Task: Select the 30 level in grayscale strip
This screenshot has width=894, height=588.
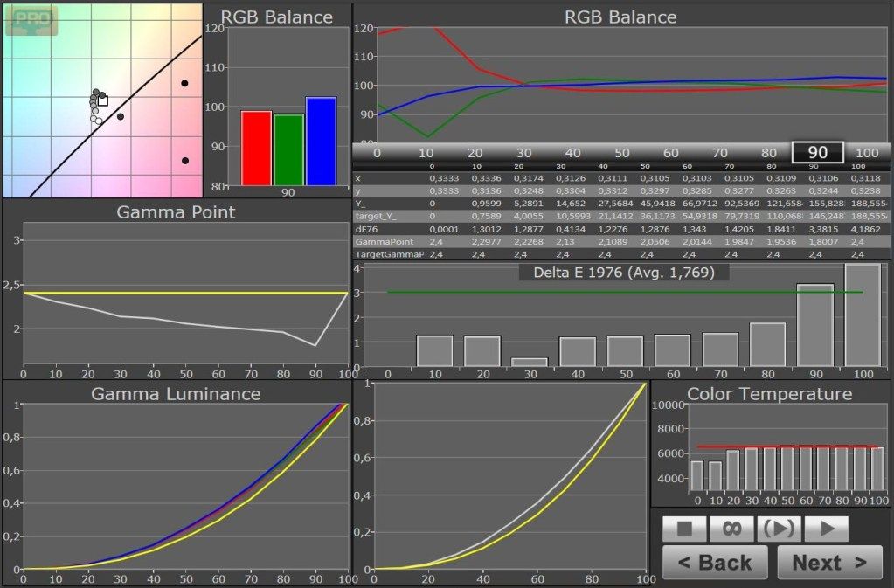Action: coord(524,153)
